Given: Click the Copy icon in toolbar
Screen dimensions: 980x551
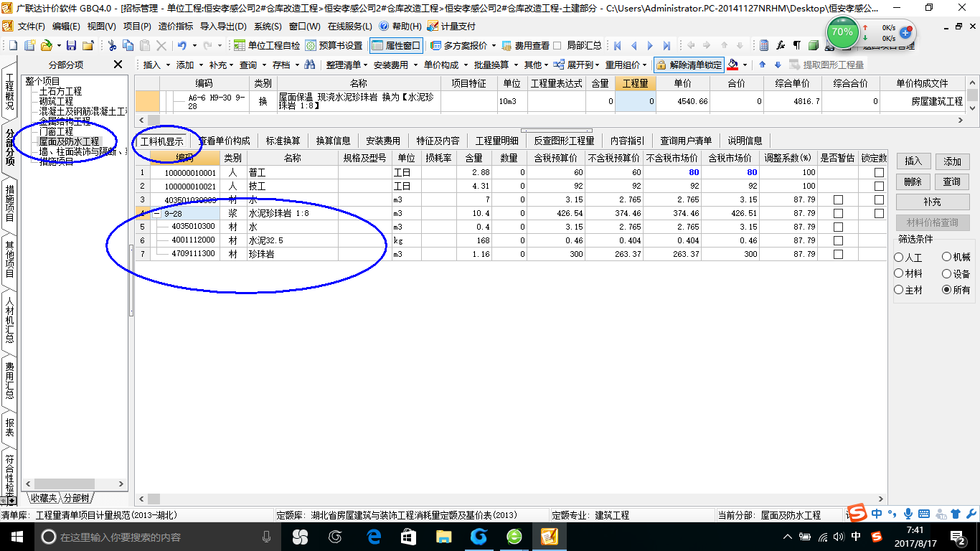Looking at the screenshot, I should click(128, 45).
